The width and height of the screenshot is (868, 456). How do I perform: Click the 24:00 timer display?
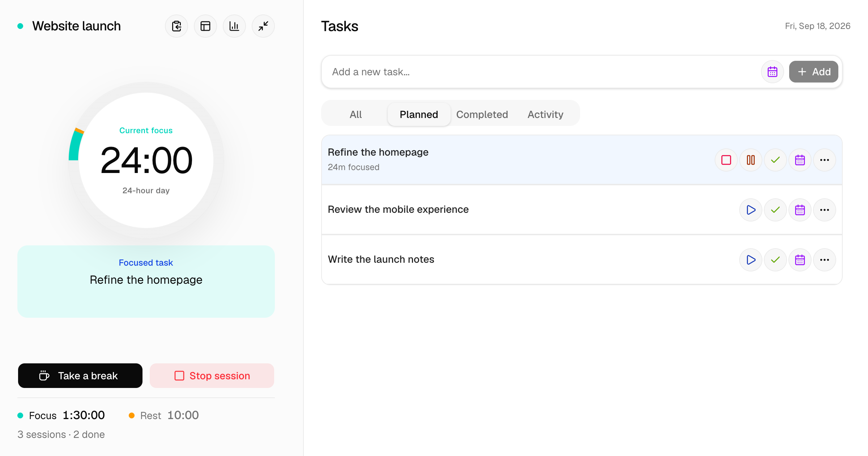146,160
